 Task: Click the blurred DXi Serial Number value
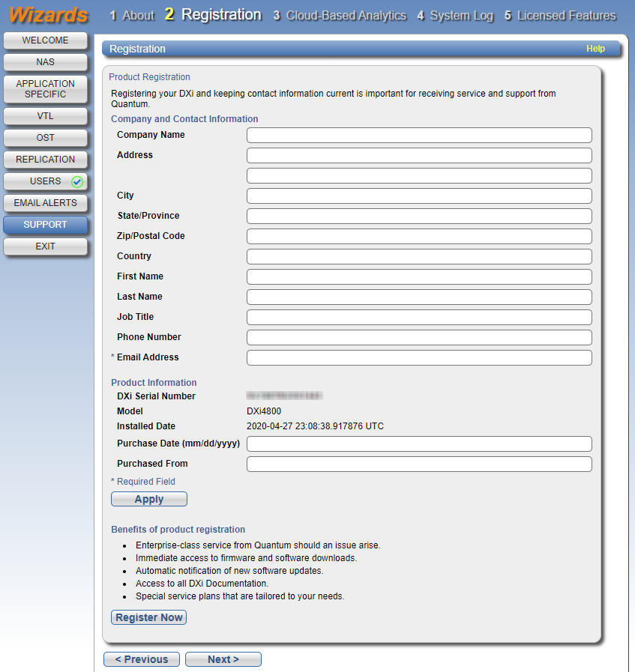[284, 396]
